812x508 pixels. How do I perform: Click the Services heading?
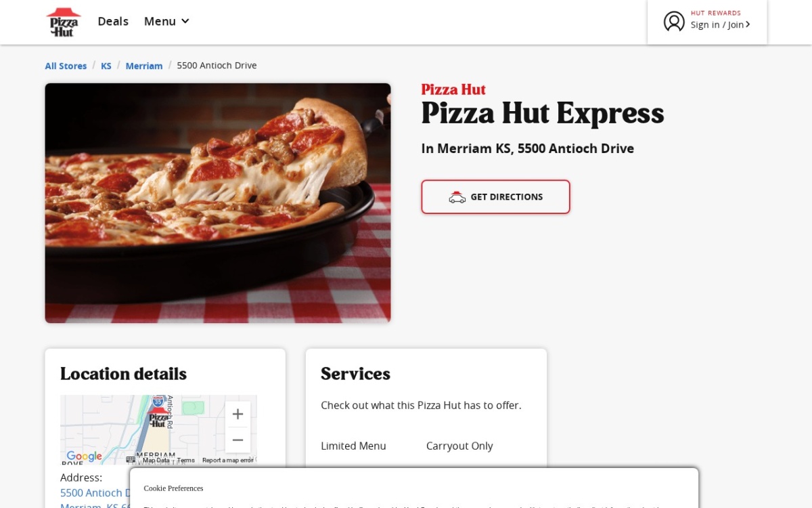pyautogui.click(x=355, y=374)
